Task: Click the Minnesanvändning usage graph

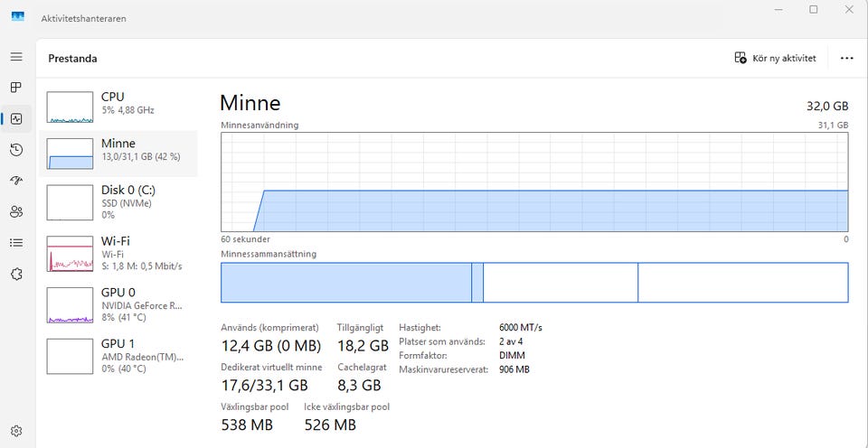Action: pyautogui.click(x=534, y=182)
